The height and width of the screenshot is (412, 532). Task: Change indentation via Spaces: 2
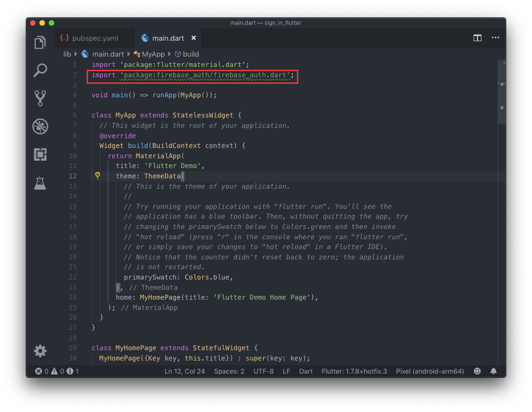pos(229,371)
